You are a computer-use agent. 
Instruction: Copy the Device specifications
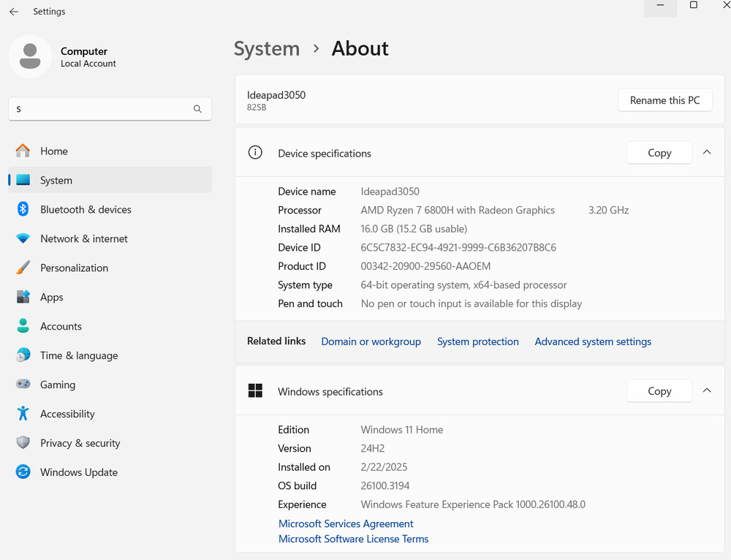tap(659, 153)
